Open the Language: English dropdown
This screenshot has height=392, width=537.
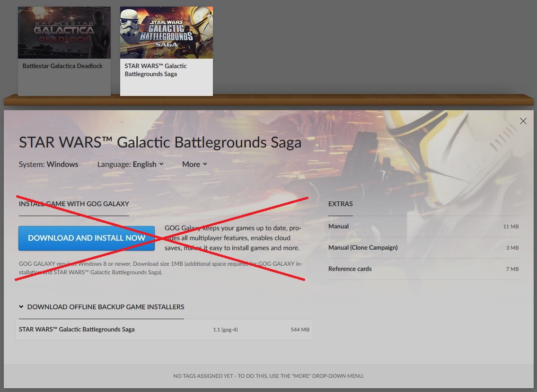[x=130, y=165]
